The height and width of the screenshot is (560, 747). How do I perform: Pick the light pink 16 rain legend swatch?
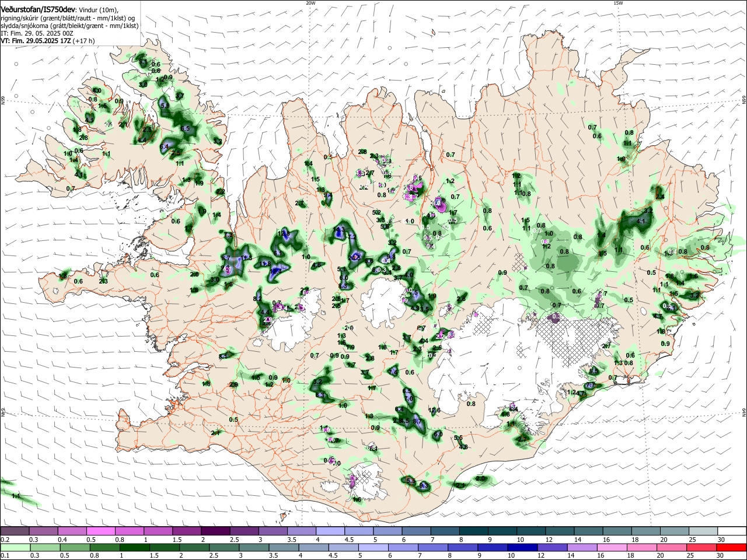(612, 547)
